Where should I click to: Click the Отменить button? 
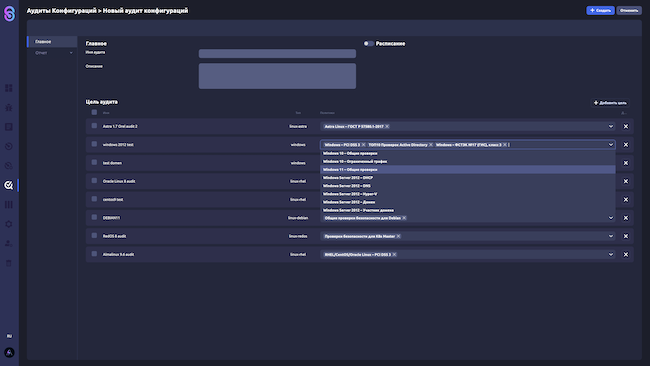pos(629,10)
